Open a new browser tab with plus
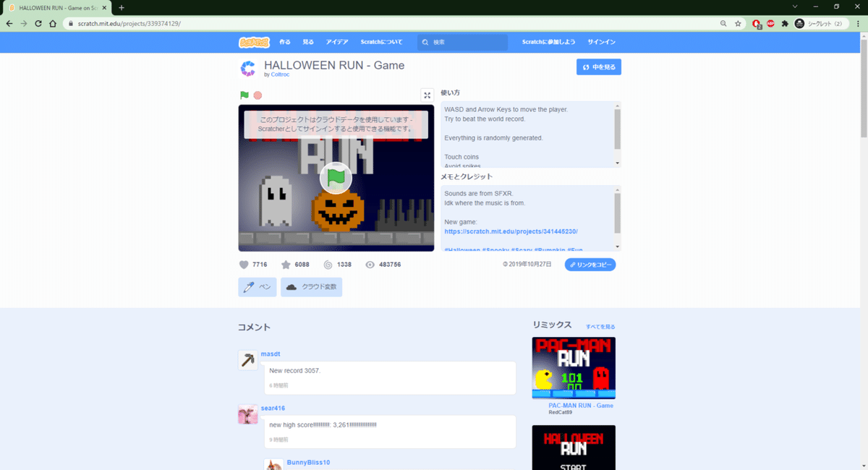This screenshot has width=868, height=470. [x=122, y=7]
